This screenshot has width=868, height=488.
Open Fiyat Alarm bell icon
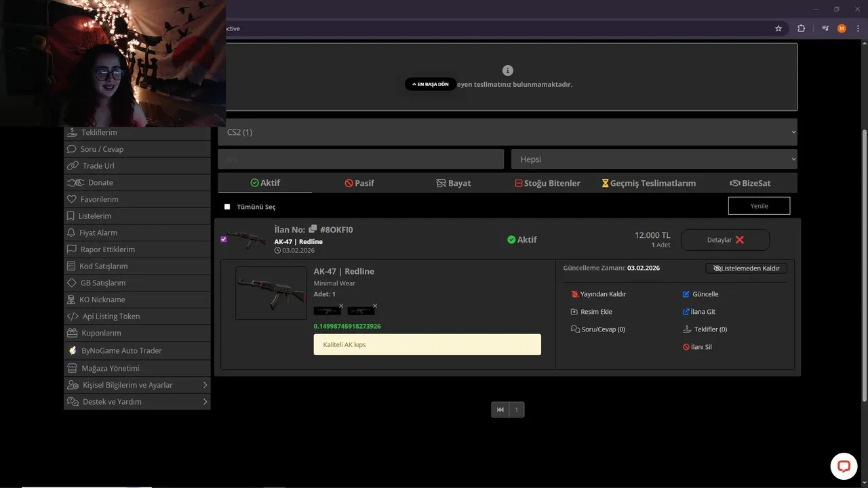[71, 232]
